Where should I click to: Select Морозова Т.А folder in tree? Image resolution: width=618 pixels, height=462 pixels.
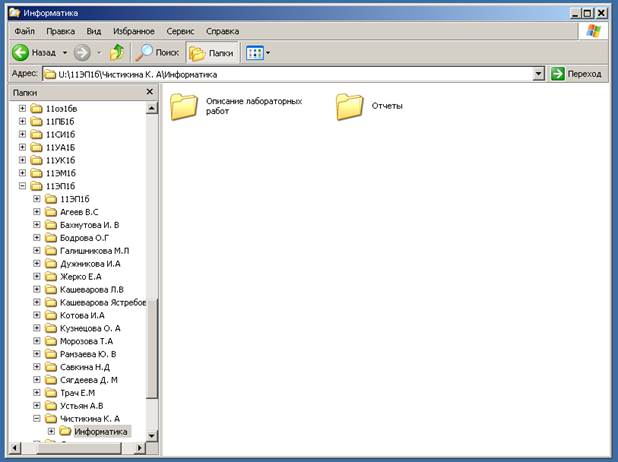pyautogui.click(x=85, y=341)
